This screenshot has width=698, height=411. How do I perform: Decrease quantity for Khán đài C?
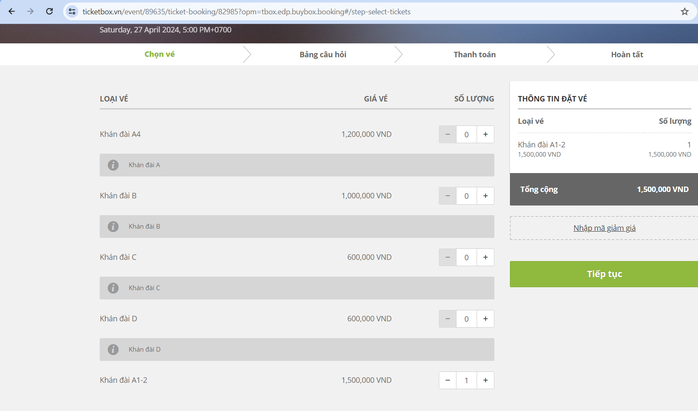pyautogui.click(x=447, y=257)
